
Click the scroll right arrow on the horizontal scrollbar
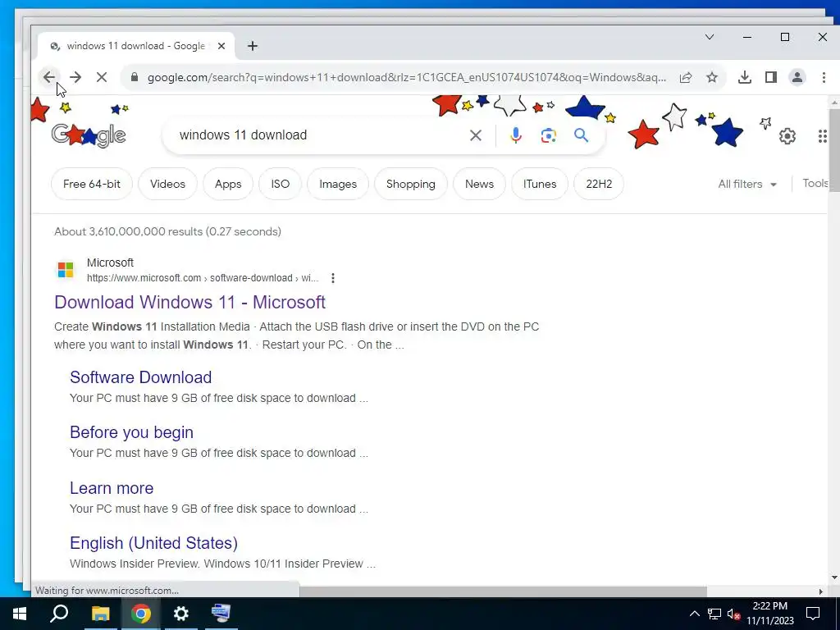click(x=820, y=591)
